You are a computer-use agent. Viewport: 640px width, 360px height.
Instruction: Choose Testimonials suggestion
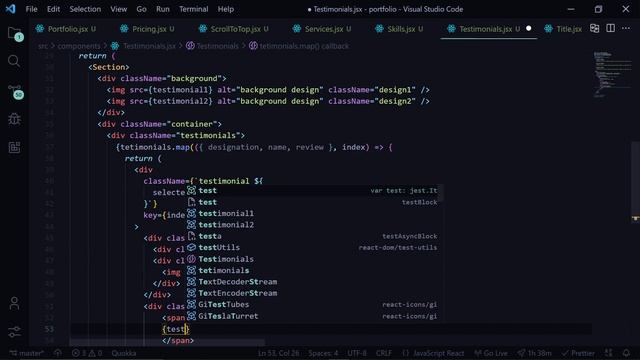(x=312, y=259)
